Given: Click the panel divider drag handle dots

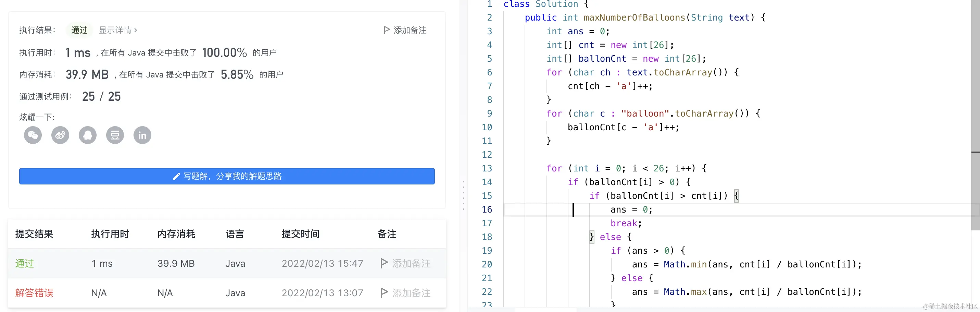Looking at the screenshot, I should click(x=463, y=195).
